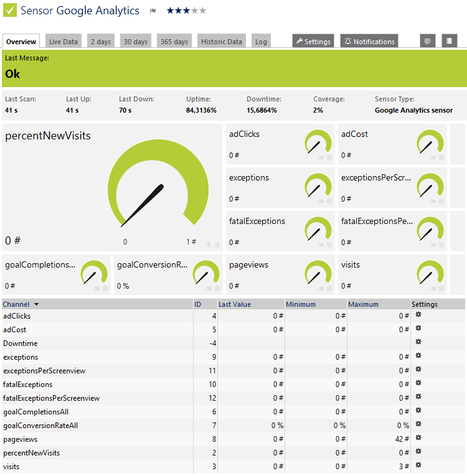Click Uptime value 84,3136%
467x476 pixels.
pyautogui.click(x=201, y=110)
